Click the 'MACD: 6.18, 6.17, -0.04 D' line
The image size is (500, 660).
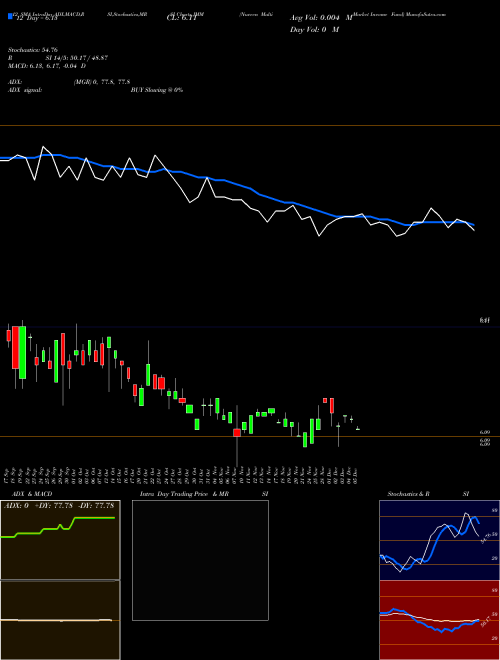pos(47,66)
